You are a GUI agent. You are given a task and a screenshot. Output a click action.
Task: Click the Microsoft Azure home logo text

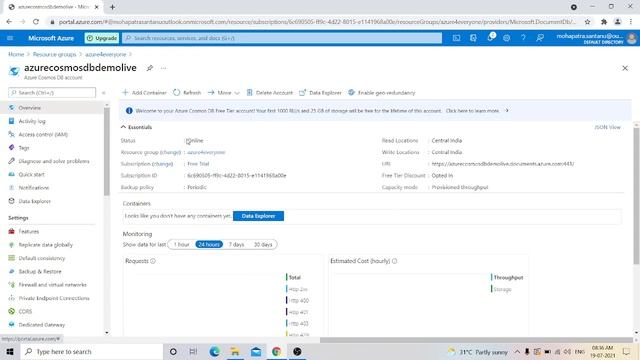coord(51,38)
